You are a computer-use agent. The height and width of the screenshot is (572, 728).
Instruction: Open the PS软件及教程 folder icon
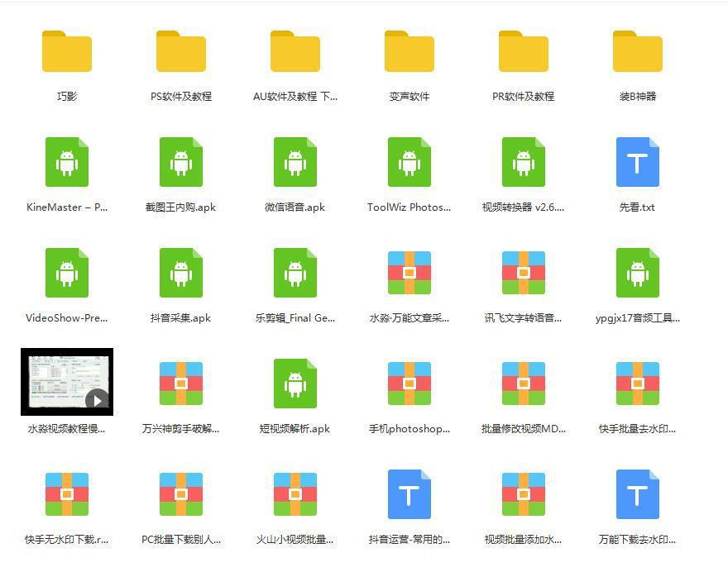click(x=181, y=51)
